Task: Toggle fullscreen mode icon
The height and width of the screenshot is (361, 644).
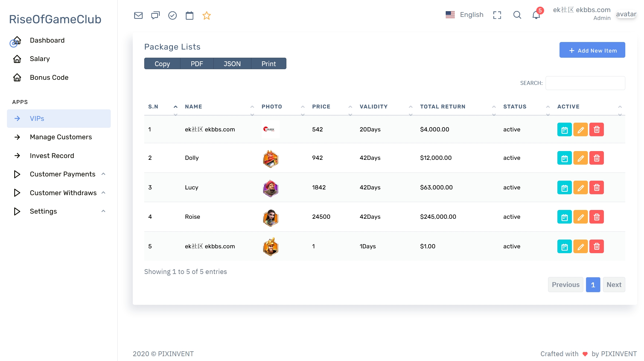Action: click(497, 15)
